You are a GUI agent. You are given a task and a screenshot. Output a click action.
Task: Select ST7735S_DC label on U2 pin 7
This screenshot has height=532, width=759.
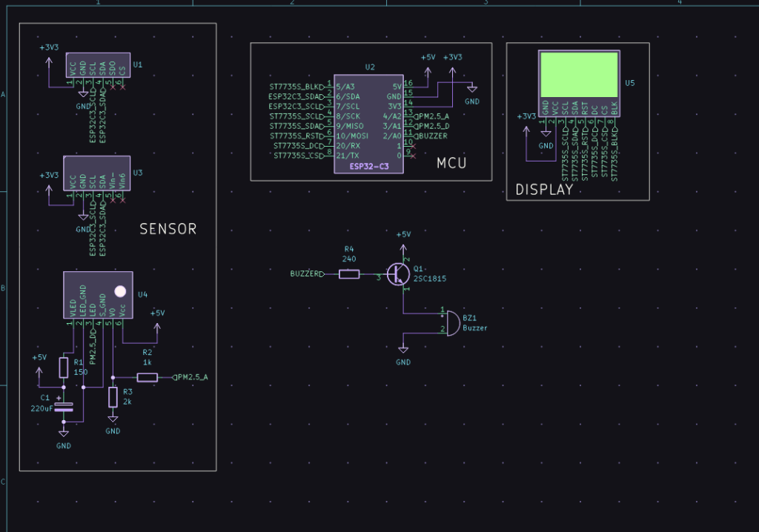click(x=299, y=146)
